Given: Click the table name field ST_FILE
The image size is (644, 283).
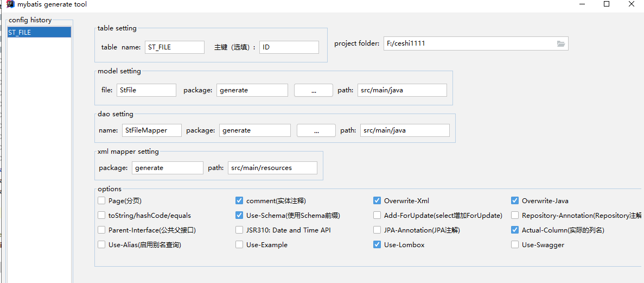Looking at the screenshot, I should (x=174, y=47).
